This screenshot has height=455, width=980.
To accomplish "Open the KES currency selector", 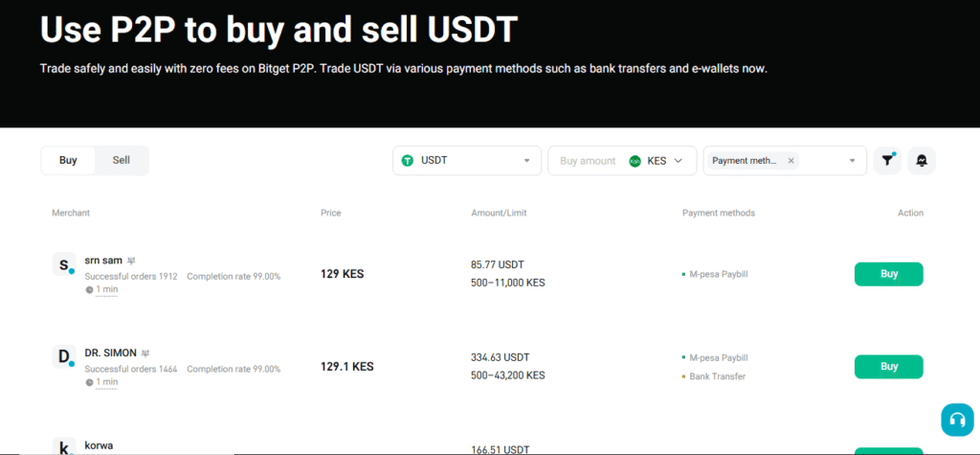I will click(x=661, y=161).
